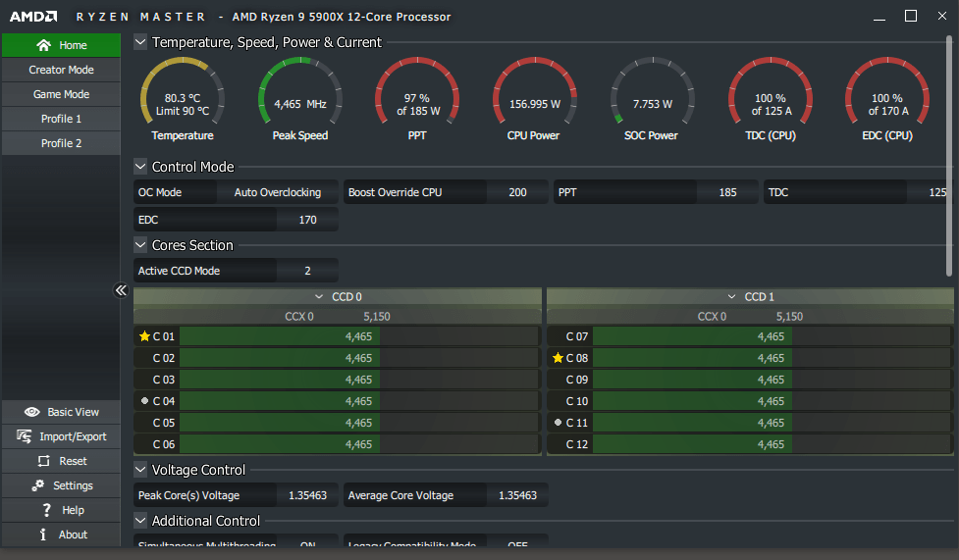Screen dimensions: 959x560
Task: Click the Settings gears icon
Action: (x=38, y=485)
